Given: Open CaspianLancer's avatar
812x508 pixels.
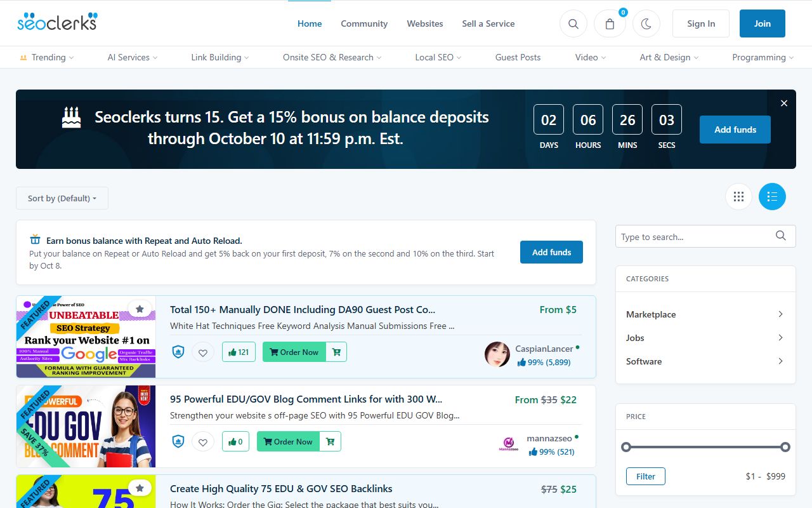Looking at the screenshot, I should coord(497,354).
